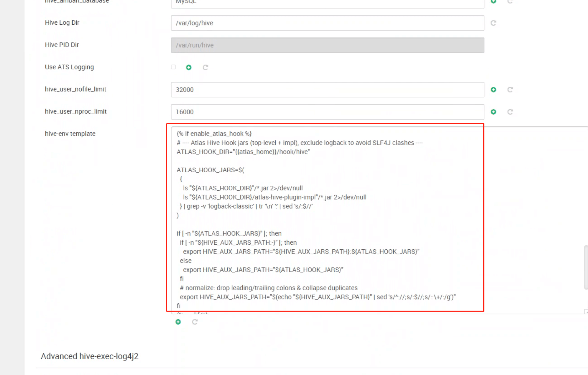
Task: Click the hive-env template vertical scrollbar
Action: (x=586, y=267)
